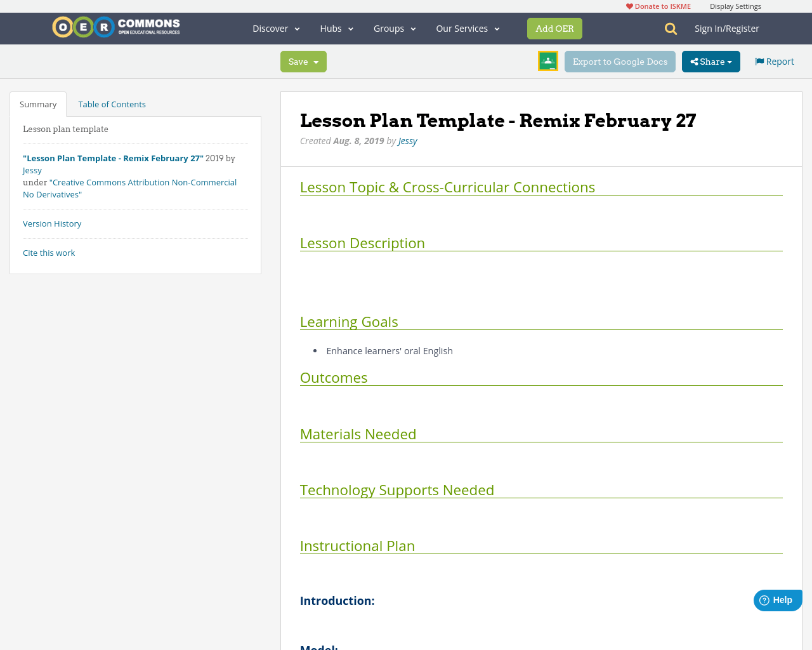Open the Share button with share icon
This screenshot has width=812, height=650.
click(710, 61)
